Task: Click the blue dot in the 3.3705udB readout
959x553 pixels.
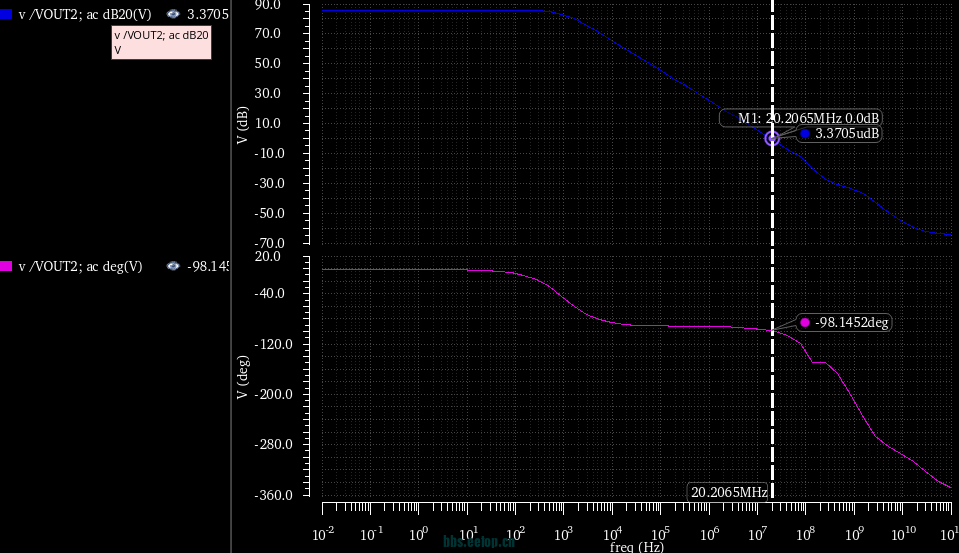Action: [x=805, y=133]
